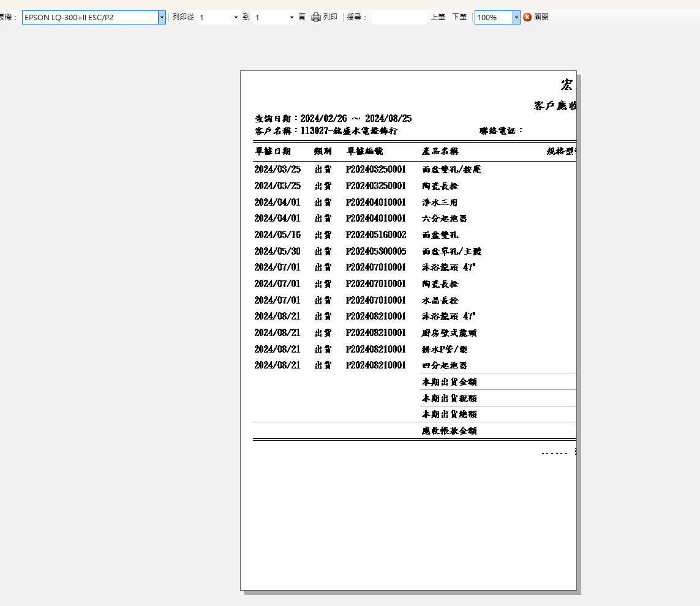Image resolution: width=700 pixels, height=606 pixels.
Task: Click the printer icon to print
Action: [x=316, y=17]
